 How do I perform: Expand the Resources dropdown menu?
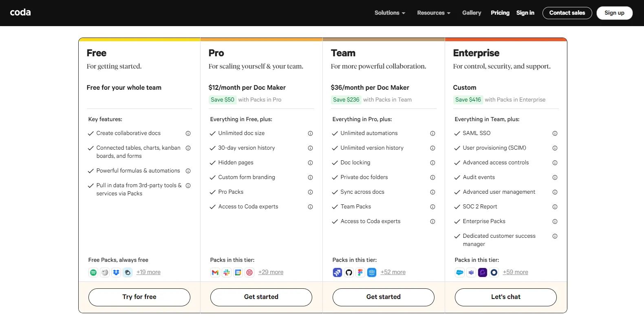coord(434,13)
